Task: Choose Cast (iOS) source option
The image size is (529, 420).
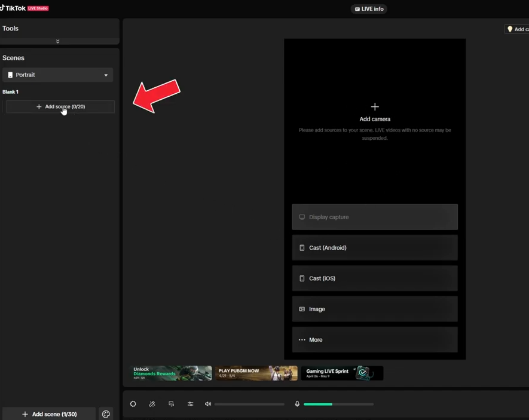Action: pos(375,278)
